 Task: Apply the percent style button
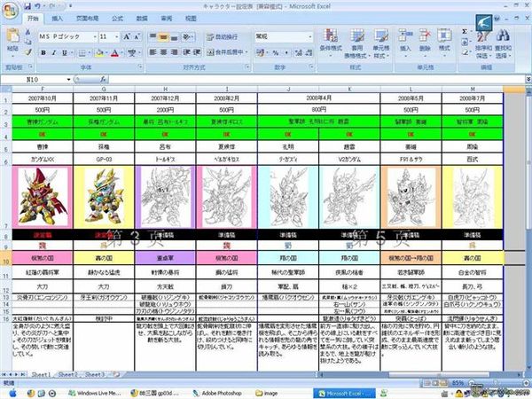tap(276, 52)
